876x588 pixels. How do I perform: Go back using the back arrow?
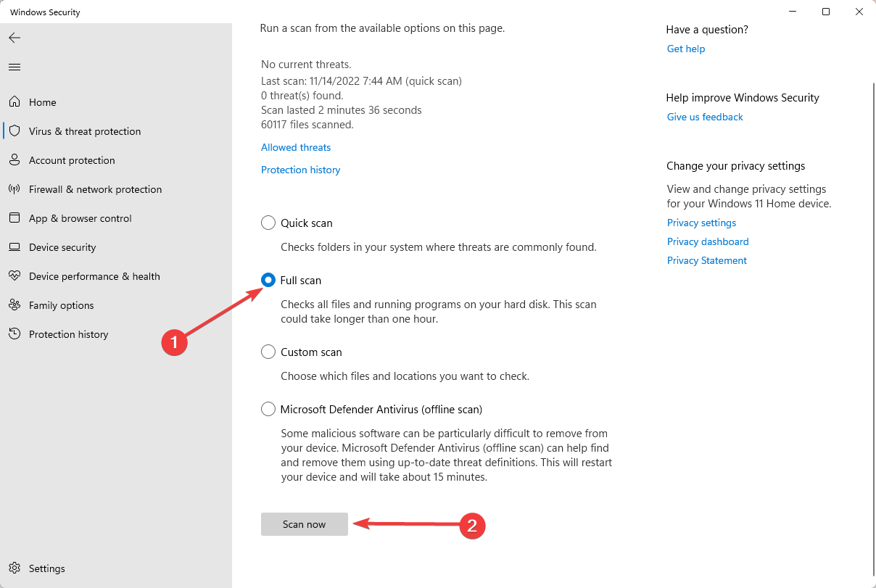pyautogui.click(x=15, y=38)
